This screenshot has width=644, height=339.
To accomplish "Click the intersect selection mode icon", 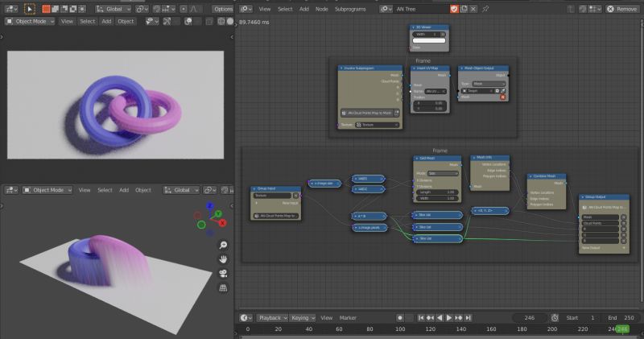I will pyautogui.click(x=82, y=9).
